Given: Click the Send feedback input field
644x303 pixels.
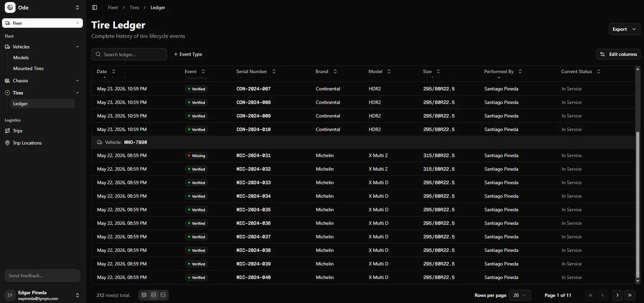Looking at the screenshot, I should coord(43,275).
